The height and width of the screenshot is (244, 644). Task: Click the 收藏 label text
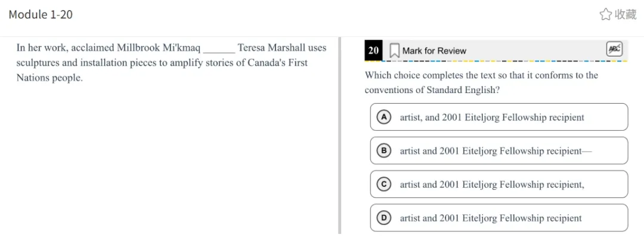coord(626,14)
